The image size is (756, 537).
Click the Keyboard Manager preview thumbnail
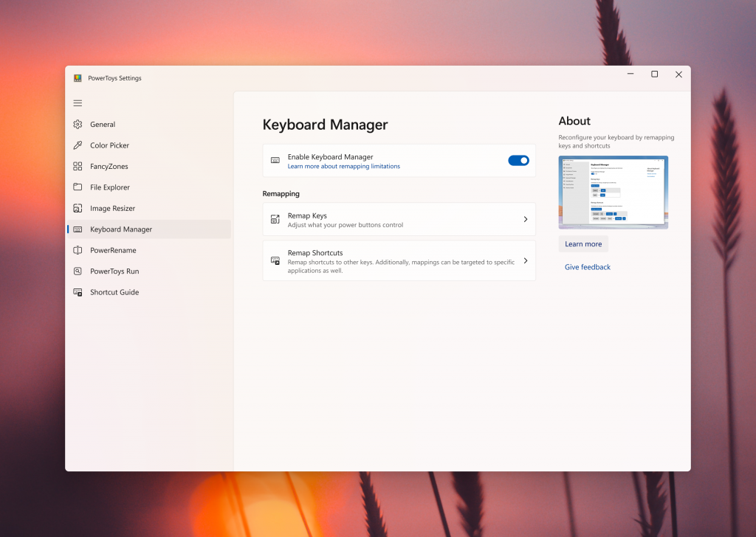613,192
